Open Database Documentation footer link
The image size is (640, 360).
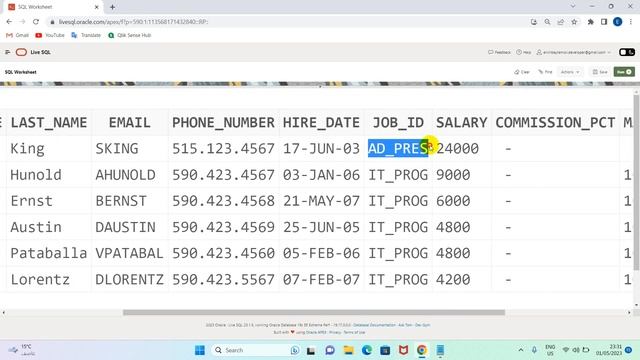point(374,325)
